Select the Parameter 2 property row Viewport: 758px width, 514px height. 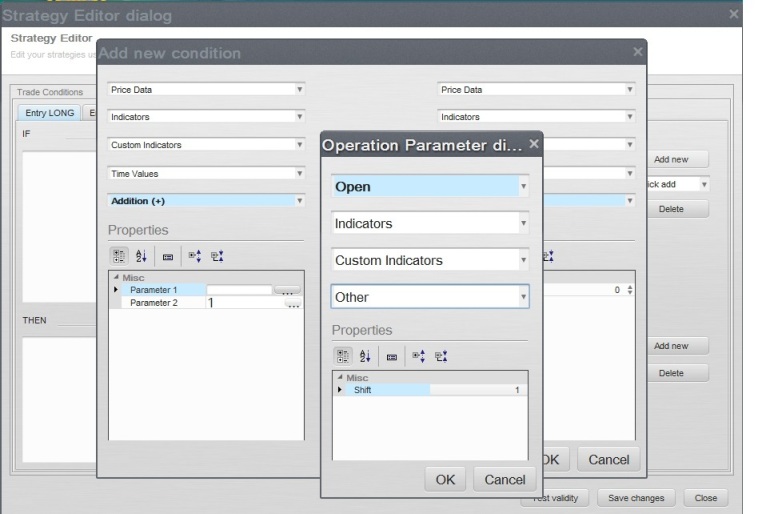click(x=206, y=303)
